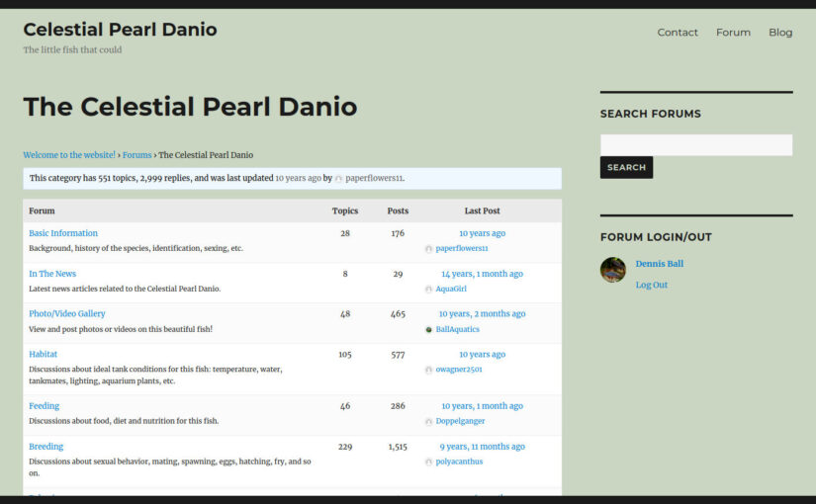The image size is (816, 504).
Task: Click the Feeding forum description text
Action: 124,421
